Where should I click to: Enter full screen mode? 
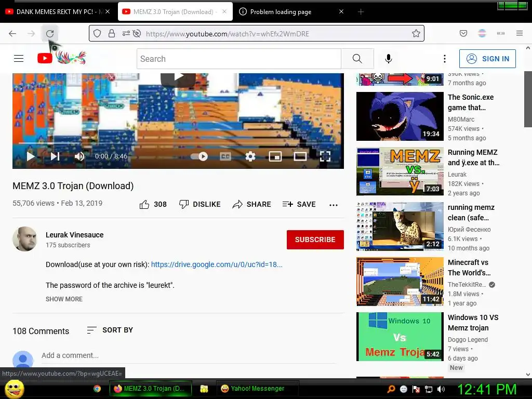click(325, 156)
